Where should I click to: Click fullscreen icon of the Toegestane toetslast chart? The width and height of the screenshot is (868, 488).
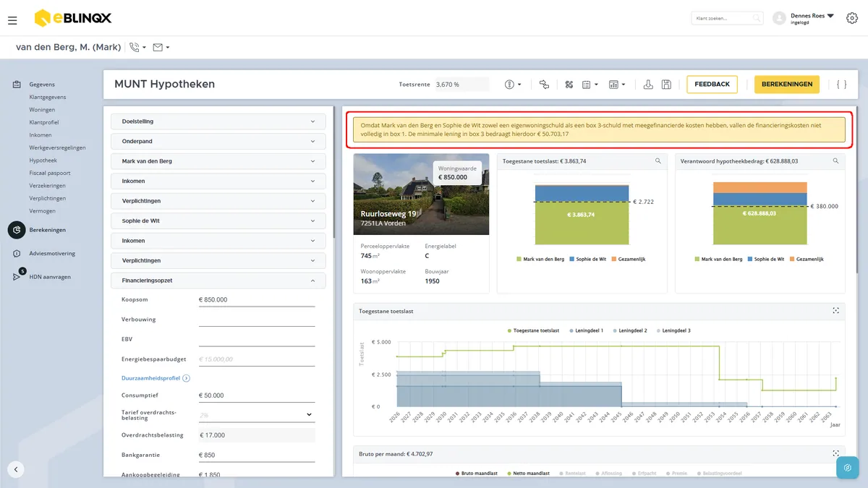tap(835, 311)
